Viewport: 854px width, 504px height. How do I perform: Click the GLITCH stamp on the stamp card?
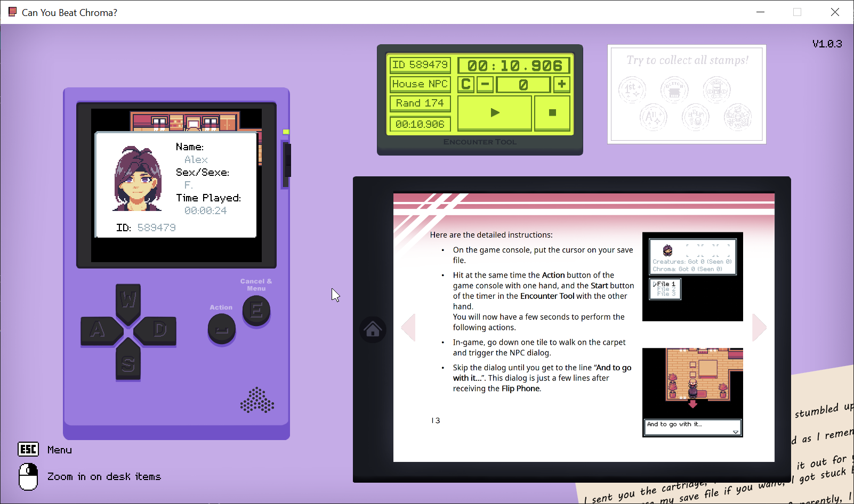pyautogui.click(x=674, y=90)
